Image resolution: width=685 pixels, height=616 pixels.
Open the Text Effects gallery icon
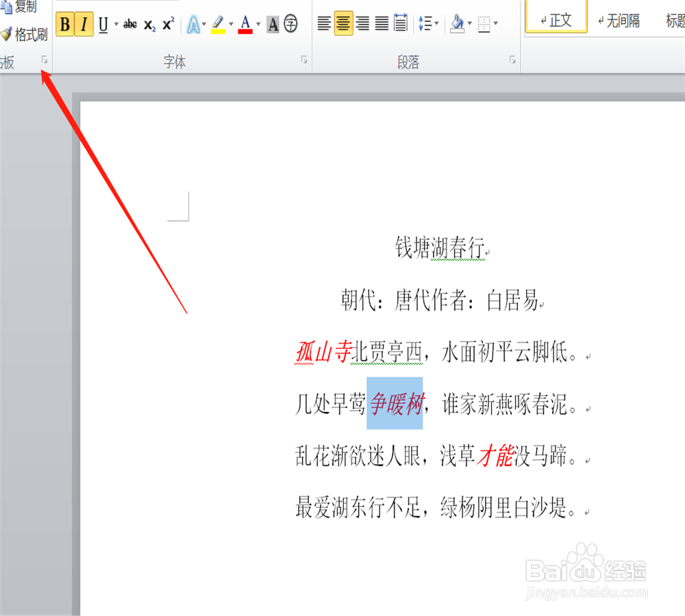coord(195,23)
